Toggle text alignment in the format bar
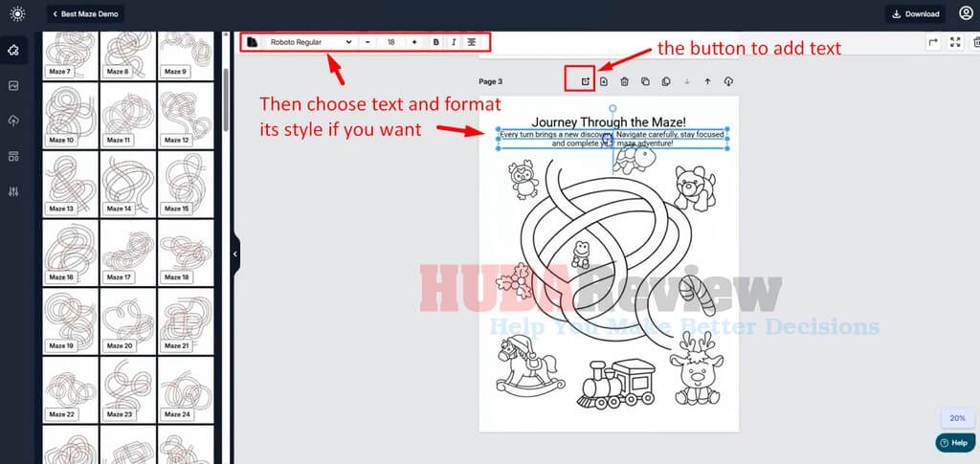 472,42
